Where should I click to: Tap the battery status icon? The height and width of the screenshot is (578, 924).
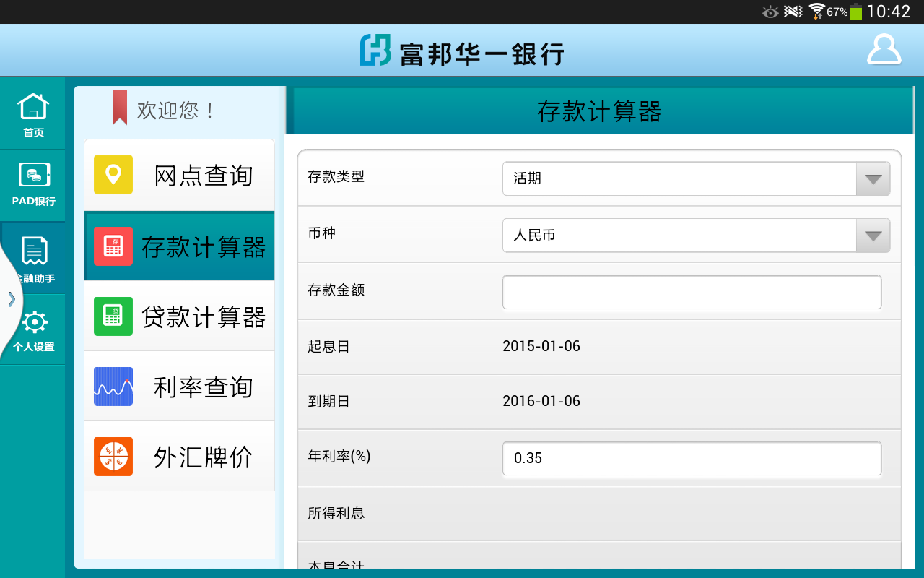pyautogui.click(x=856, y=12)
